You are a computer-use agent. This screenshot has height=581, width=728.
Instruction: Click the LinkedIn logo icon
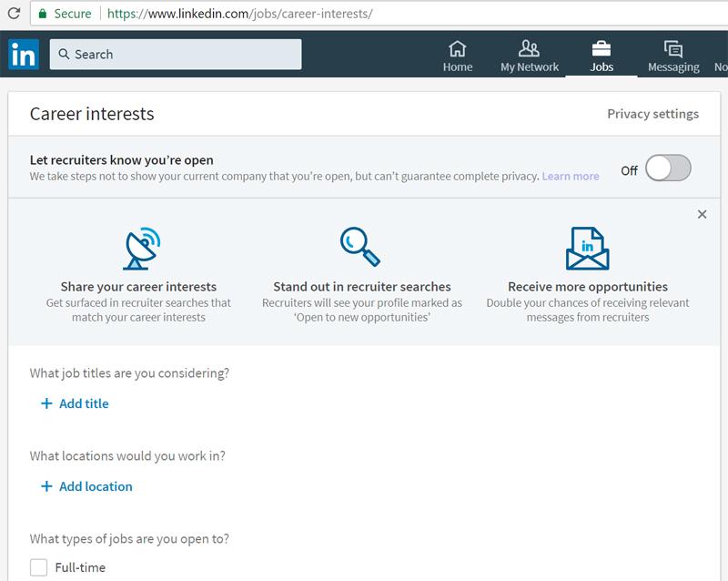[24, 55]
